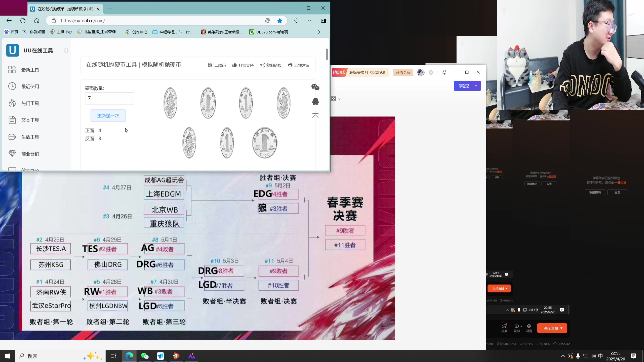Toggle the Edge sidebar panel
Screen dimensions: 644x362
(x=324, y=21)
